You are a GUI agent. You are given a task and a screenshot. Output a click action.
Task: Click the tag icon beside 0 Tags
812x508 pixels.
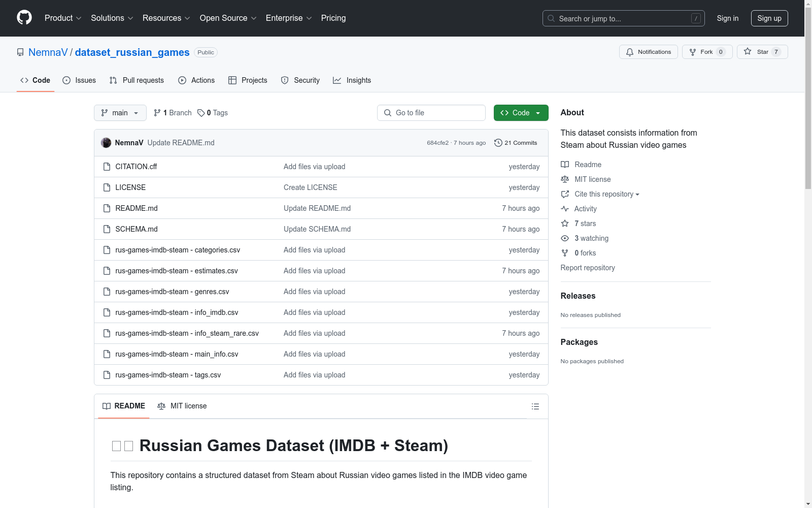tap(201, 113)
